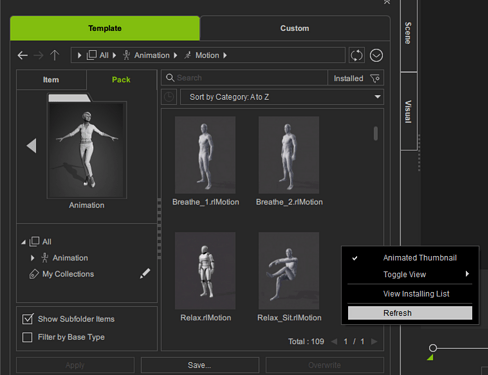Click the Overwrite button
Viewport: 488px width, 375px height.
point(325,365)
